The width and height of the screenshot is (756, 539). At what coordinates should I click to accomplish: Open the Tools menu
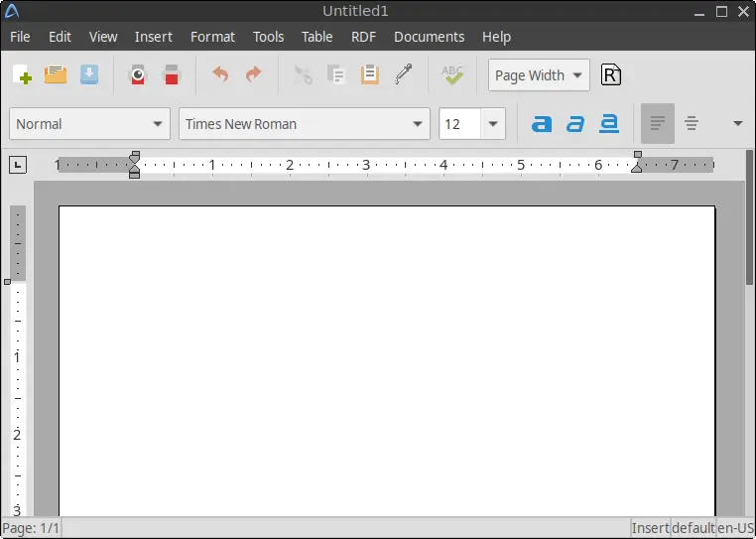coord(269,37)
